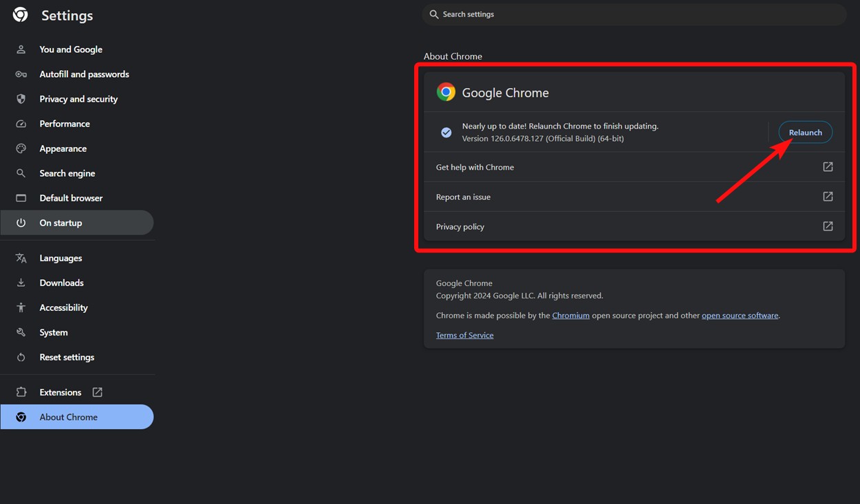This screenshot has width=860, height=504.
Task: Switch to the About Chrome section
Action: 68,417
